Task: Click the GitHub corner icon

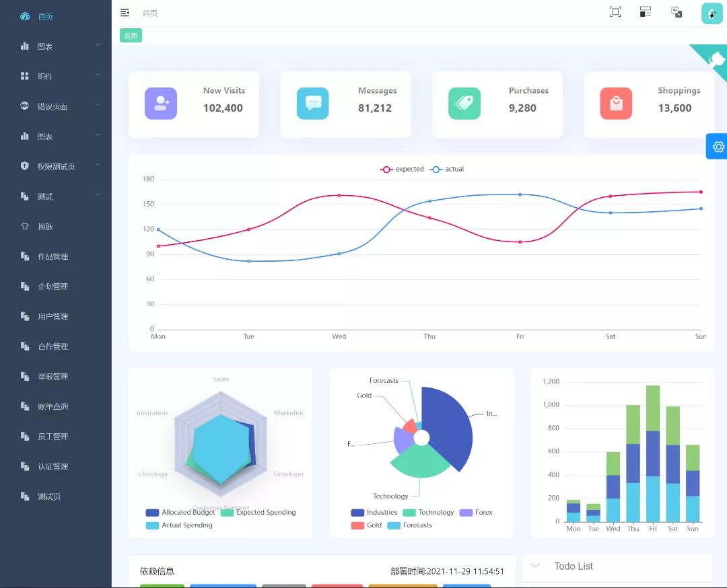Action: coord(715,58)
